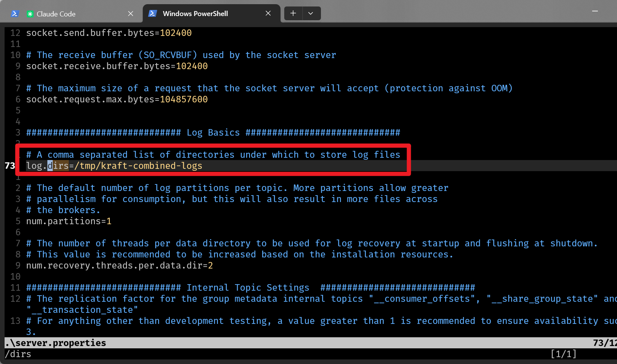Click the /dirs search command line
Viewport: 617px width, 364px height.
pos(18,354)
